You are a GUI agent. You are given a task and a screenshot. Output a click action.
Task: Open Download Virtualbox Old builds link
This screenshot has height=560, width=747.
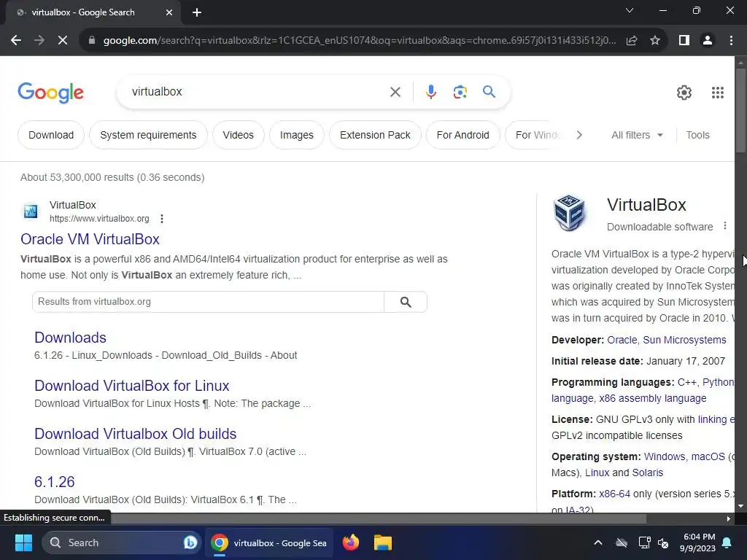(x=135, y=434)
